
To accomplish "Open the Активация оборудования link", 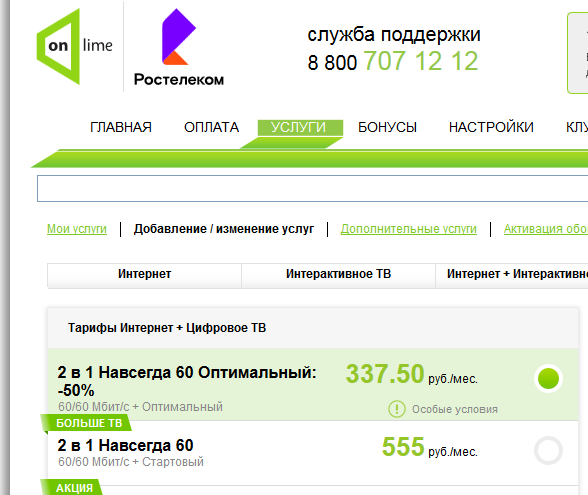I will [x=546, y=229].
